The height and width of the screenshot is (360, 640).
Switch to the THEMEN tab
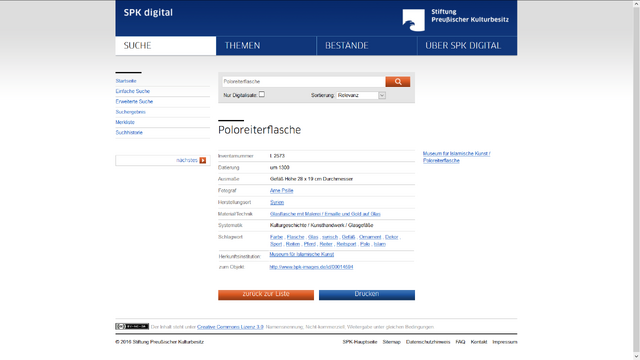click(266, 46)
